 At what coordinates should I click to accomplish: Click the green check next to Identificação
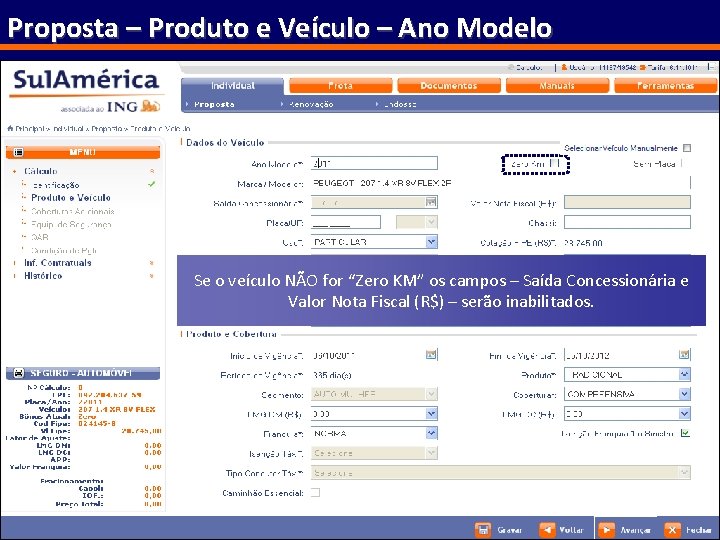[152, 185]
